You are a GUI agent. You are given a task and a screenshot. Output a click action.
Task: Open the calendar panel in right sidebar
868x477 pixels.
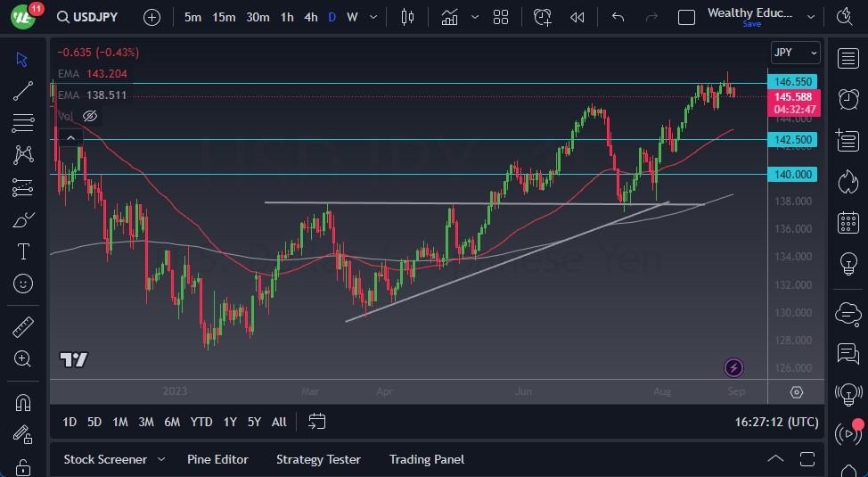click(848, 222)
